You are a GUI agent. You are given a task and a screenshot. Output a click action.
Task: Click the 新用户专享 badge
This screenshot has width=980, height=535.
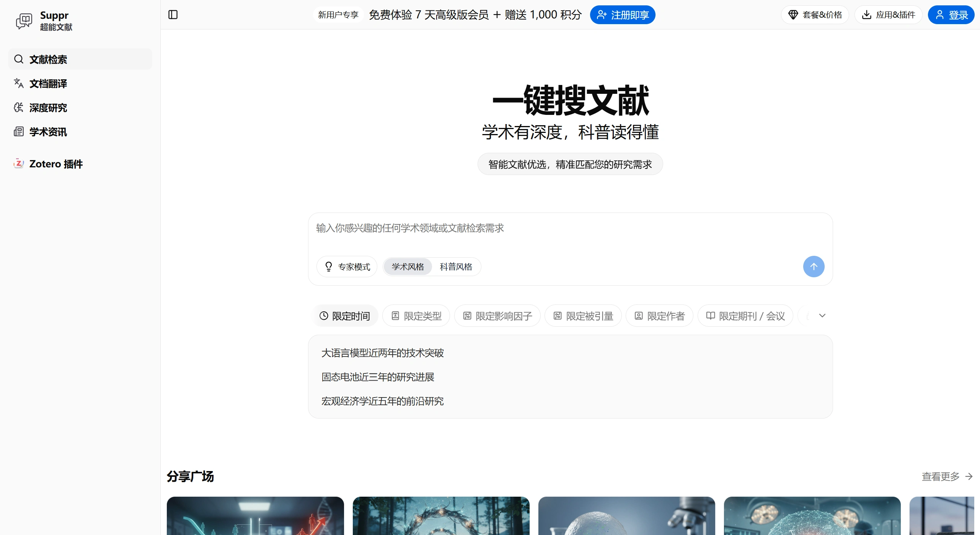pos(338,15)
